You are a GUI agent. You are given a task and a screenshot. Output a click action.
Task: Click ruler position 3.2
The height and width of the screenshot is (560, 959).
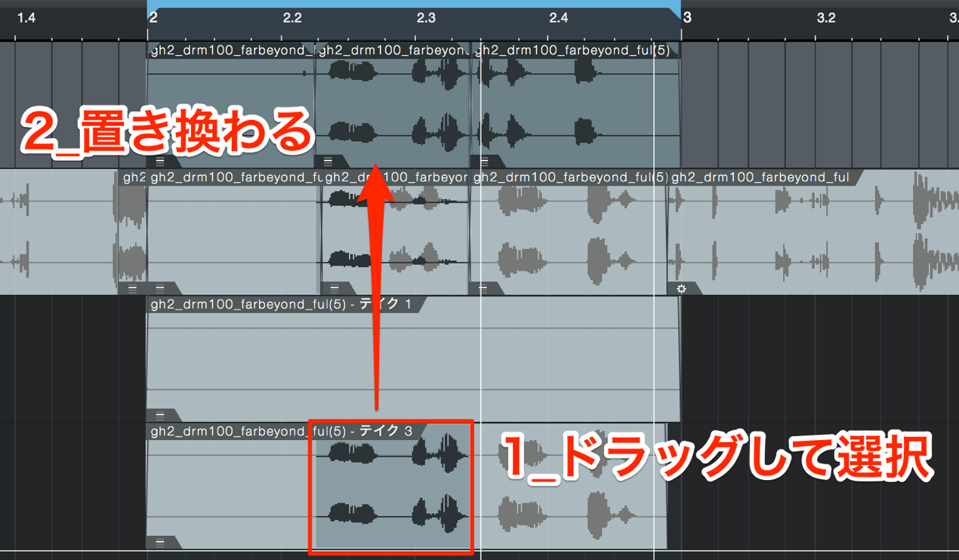click(826, 17)
